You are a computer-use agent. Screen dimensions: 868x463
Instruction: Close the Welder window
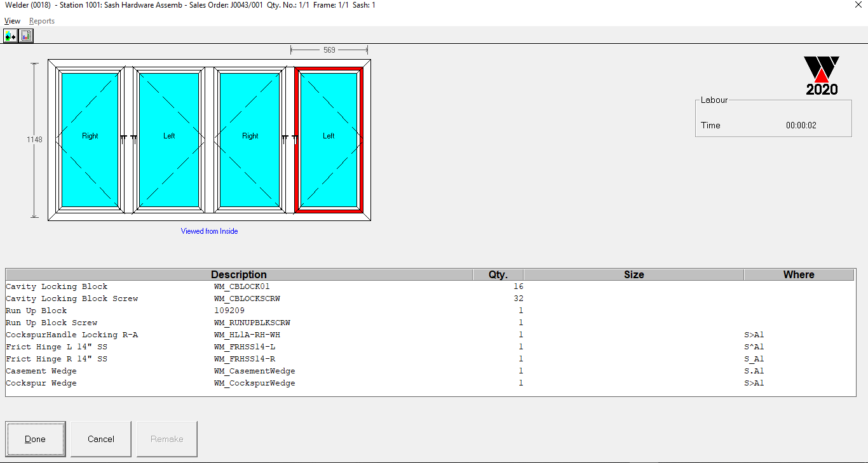pyautogui.click(x=858, y=5)
